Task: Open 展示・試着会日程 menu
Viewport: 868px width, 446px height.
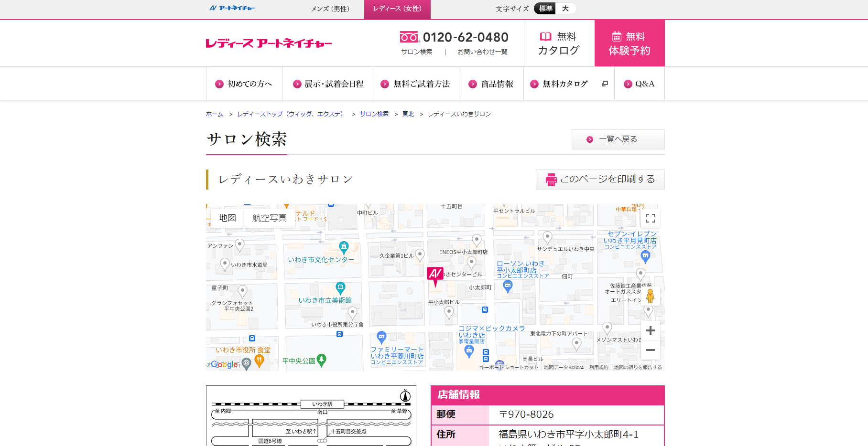Action: 328,84
